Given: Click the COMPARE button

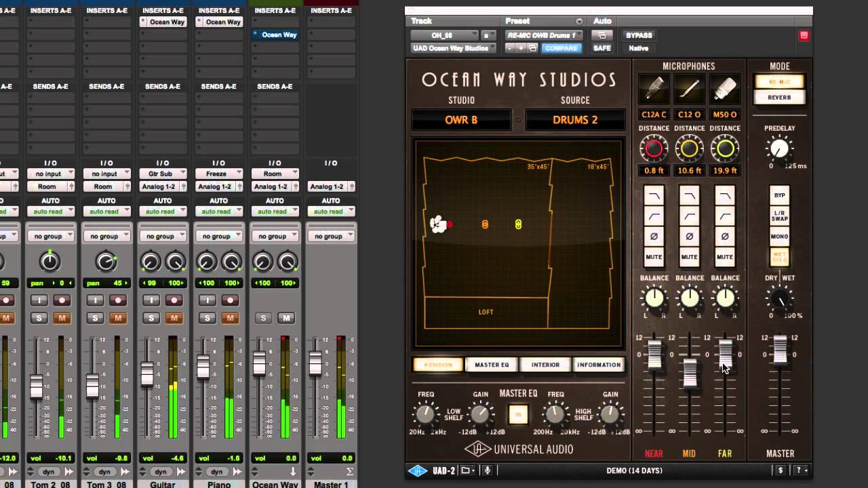Looking at the screenshot, I should [561, 48].
